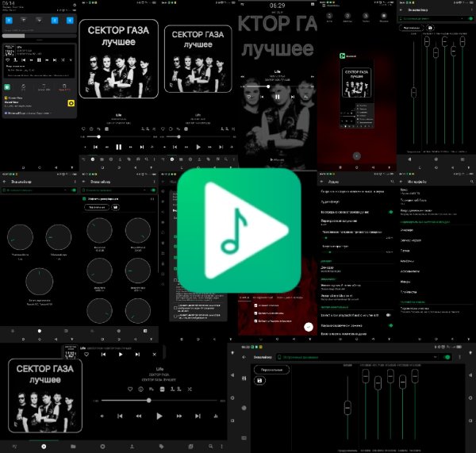
Task: Open the Исполнители row in library settings
Action: 410,271
